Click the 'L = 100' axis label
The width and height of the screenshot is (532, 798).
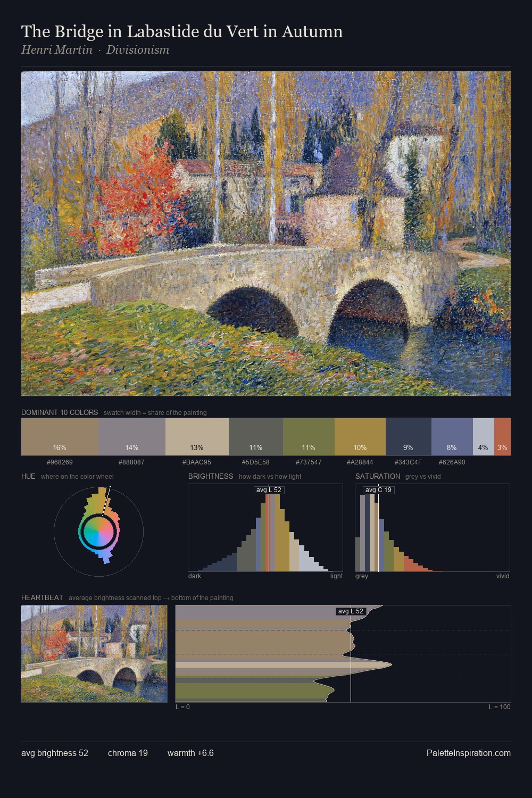click(500, 707)
